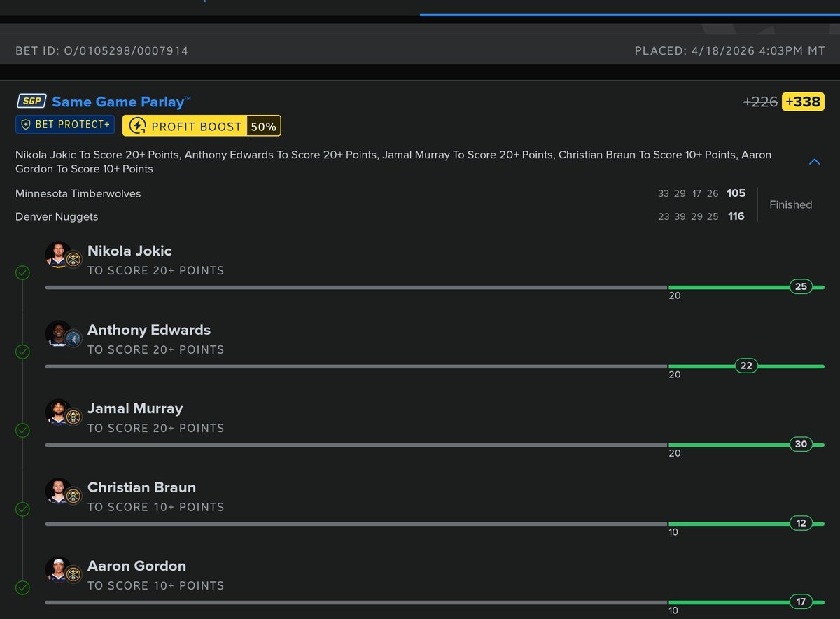Image resolution: width=840 pixels, height=619 pixels.
Task: Click the original +226 struck-through odds
Action: pyautogui.click(x=761, y=102)
